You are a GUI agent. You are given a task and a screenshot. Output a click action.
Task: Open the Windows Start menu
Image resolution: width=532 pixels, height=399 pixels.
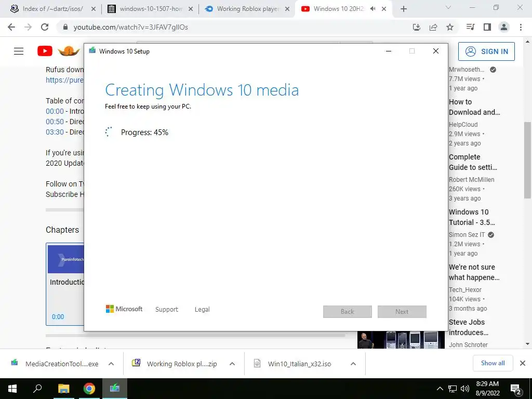[x=12, y=389]
